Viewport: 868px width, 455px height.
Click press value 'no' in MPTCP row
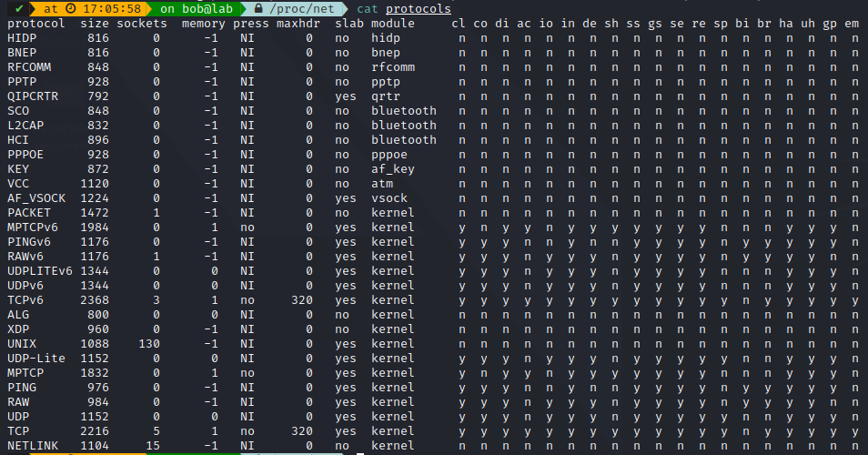point(247,373)
